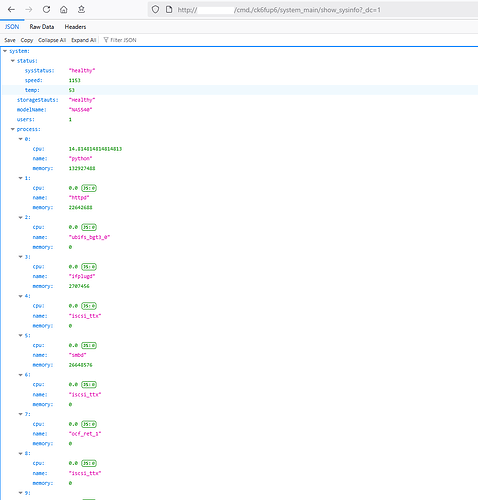Click the filter funnel icon
The image size is (478, 500).
(x=106, y=40)
